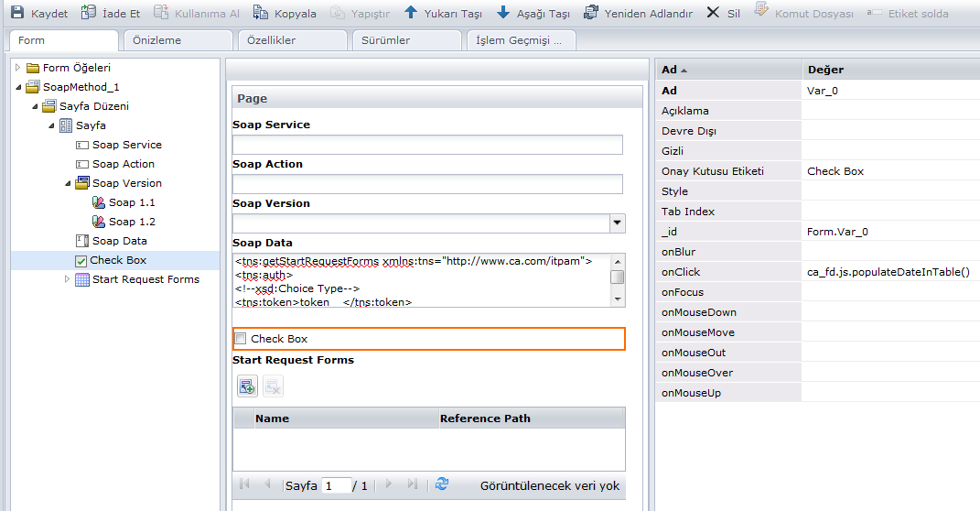
Task: Collapse the Sayfa node
Action: pyautogui.click(x=51, y=125)
